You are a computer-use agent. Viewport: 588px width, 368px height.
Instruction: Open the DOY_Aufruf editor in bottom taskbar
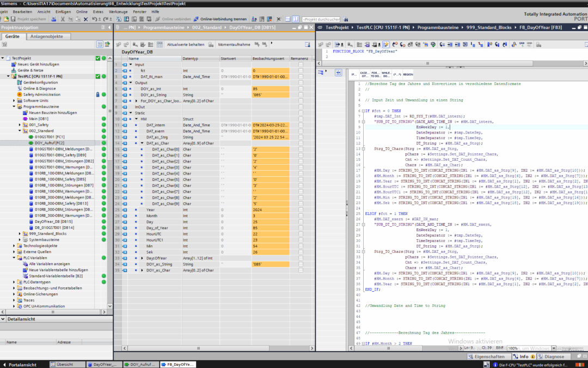tap(140, 365)
